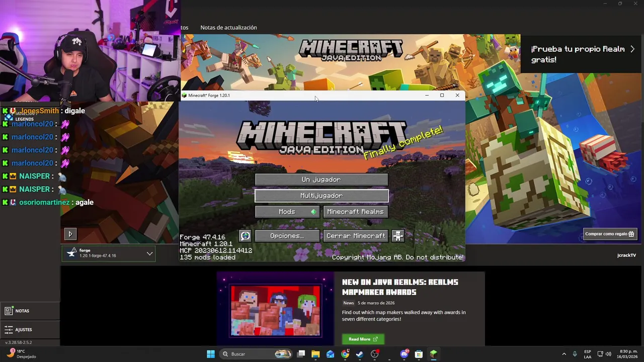This screenshot has width=644, height=362.
Task: Click ¡Prueba tu propio Realm gratis! banner text
Action: [578, 54]
